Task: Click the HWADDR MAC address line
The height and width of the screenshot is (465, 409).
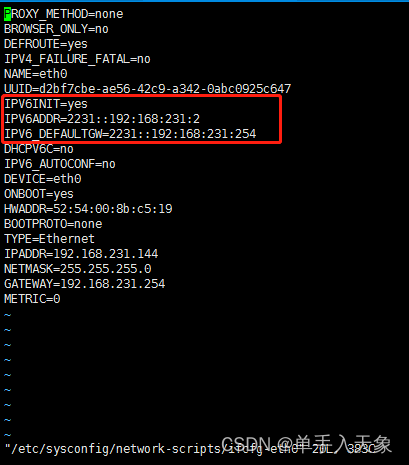Action: click(88, 209)
